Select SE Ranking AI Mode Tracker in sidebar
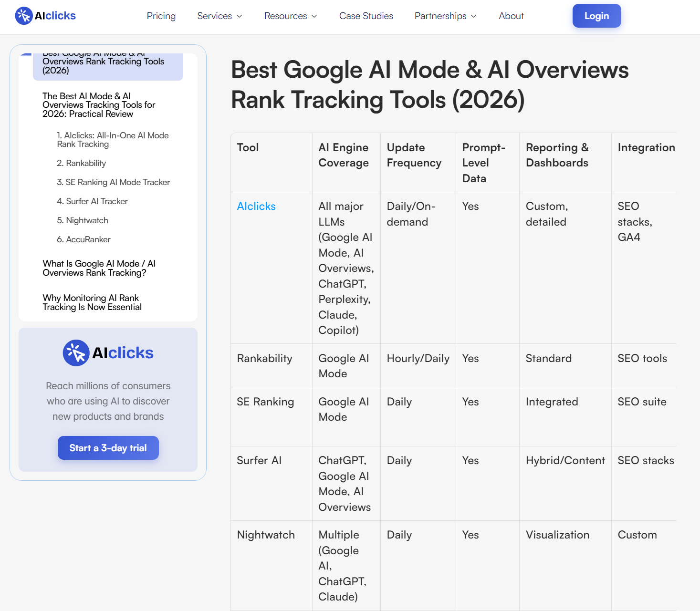The width and height of the screenshot is (700, 611). [x=113, y=182]
